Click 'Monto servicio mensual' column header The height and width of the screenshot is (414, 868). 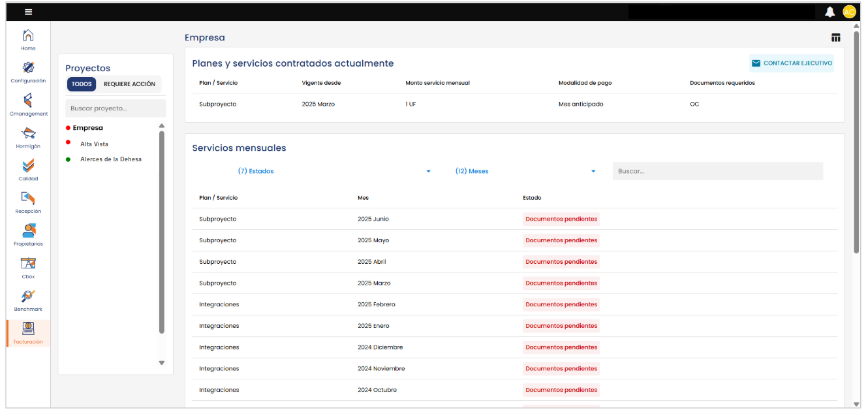(x=437, y=83)
